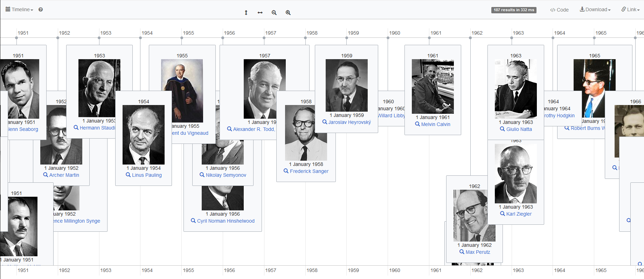The image size is (644, 279).
Task: Click the horizontal arrows fit icon
Action: click(260, 13)
